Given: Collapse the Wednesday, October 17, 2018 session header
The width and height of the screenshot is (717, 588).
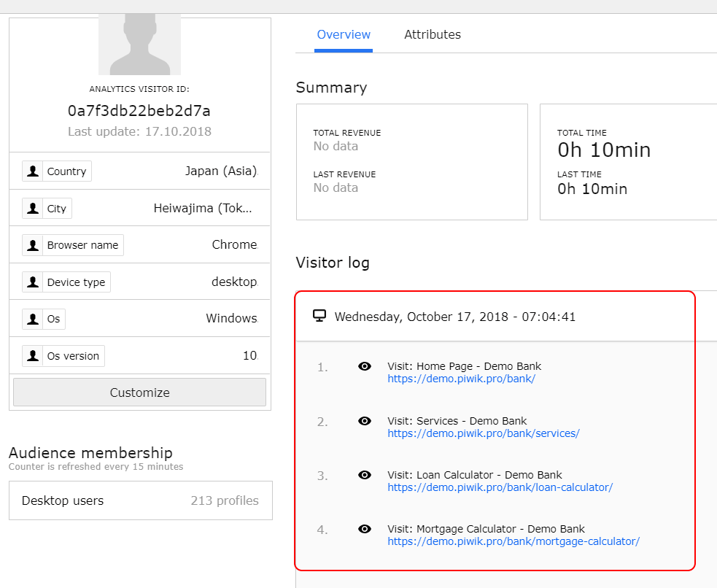Looking at the screenshot, I should point(455,317).
